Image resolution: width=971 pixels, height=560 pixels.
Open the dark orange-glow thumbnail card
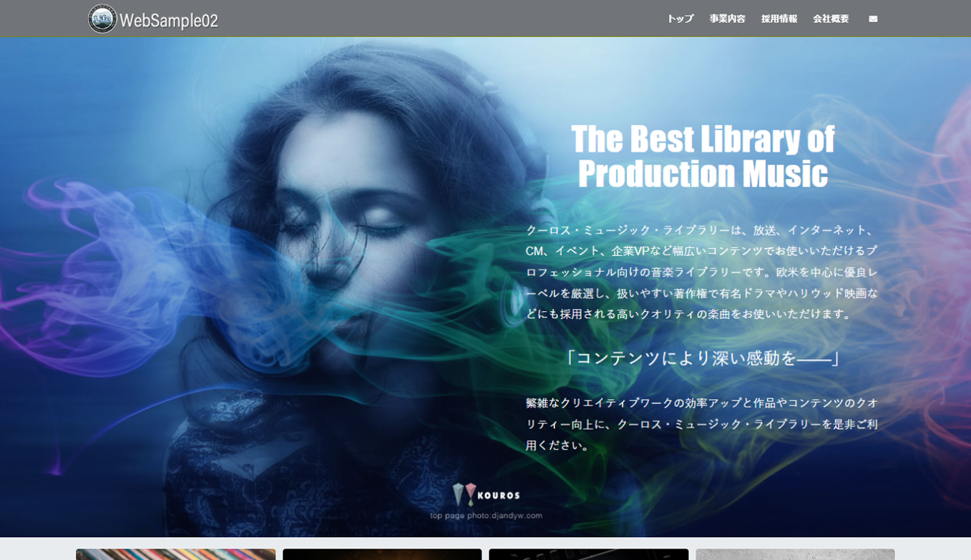381,554
